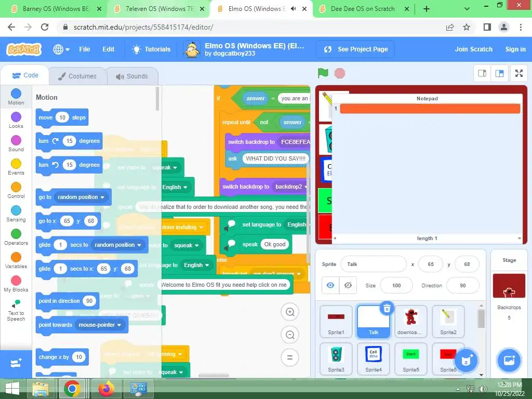Click the Scratch logo

tap(24, 49)
